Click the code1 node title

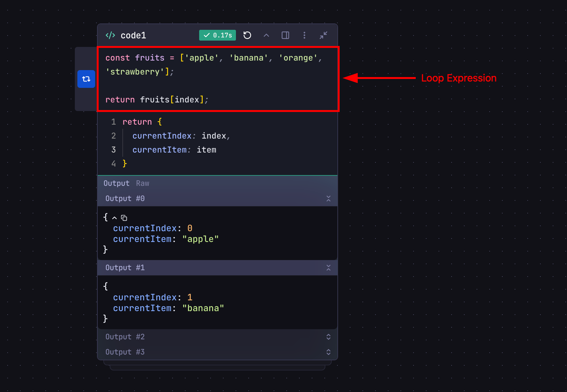(133, 35)
